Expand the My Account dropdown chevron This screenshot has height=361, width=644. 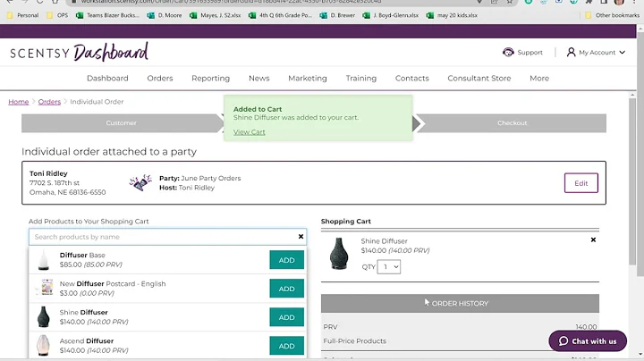point(623,53)
